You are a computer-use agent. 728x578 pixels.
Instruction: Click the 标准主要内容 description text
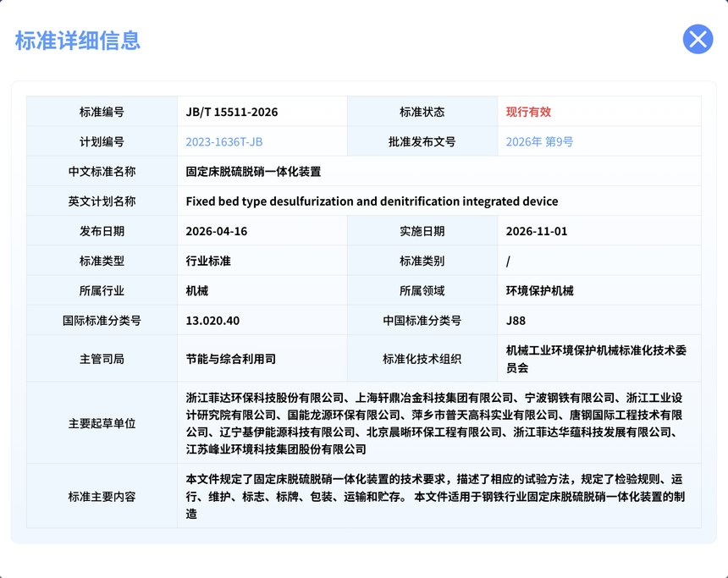(x=435, y=496)
